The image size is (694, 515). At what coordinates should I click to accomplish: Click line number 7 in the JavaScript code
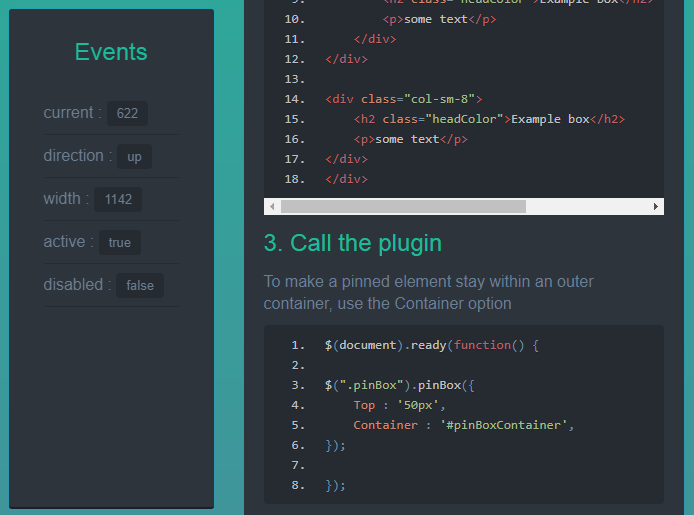tap(298, 465)
